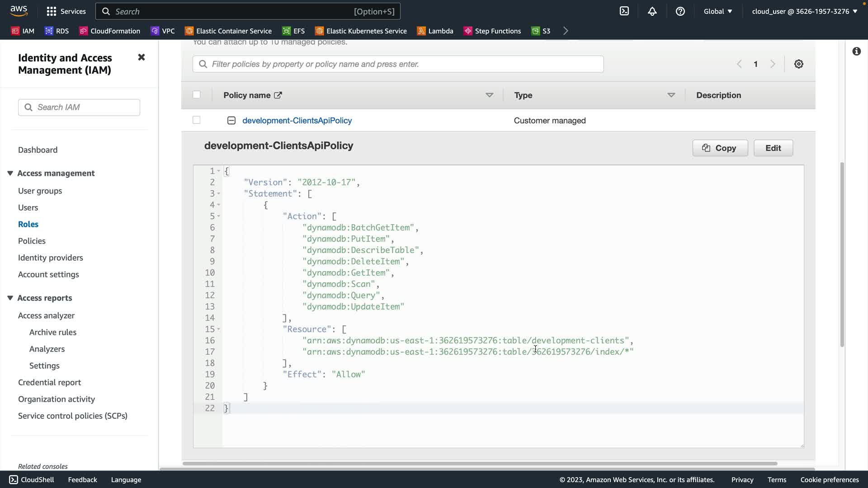The image size is (868, 488).
Task: Open the Type column filter dropdown
Action: click(671, 95)
